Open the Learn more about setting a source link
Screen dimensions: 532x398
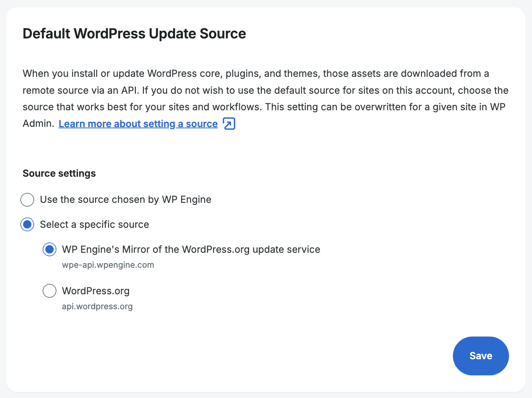[x=138, y=124]
